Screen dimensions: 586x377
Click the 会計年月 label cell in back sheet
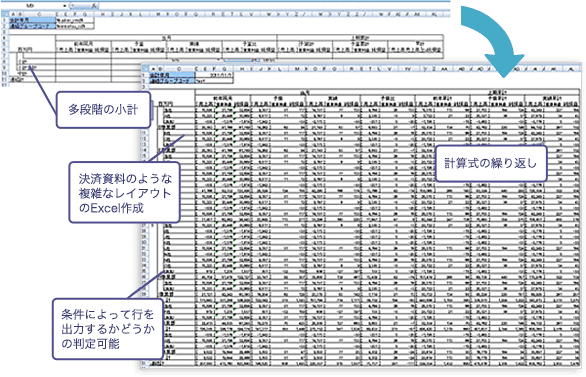click(33, 19)
